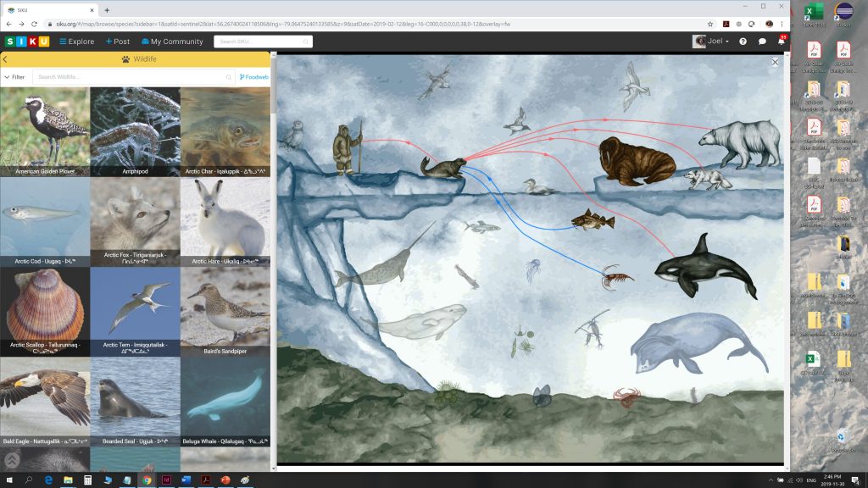Select the bowhead whale illustration

[698, 344]
